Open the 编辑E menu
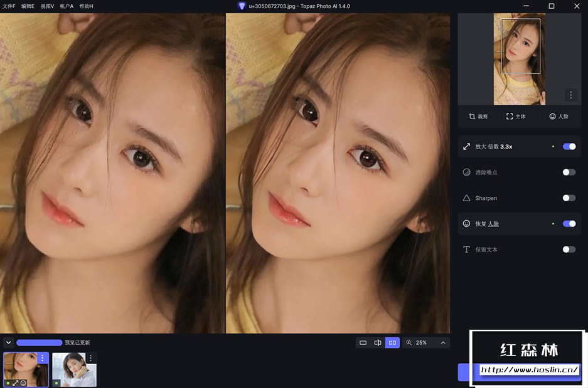 coord(28,6)
